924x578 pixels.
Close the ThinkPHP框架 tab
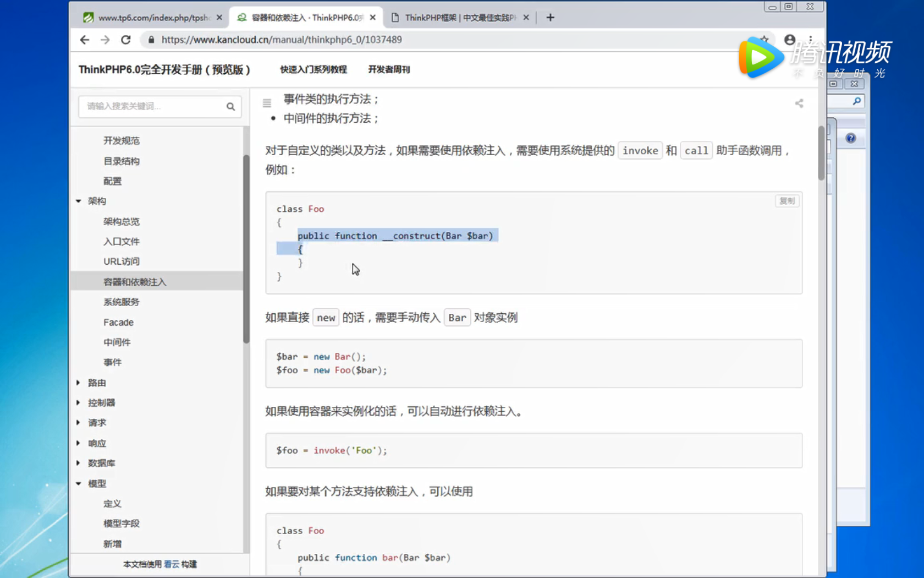pos(526,18)
